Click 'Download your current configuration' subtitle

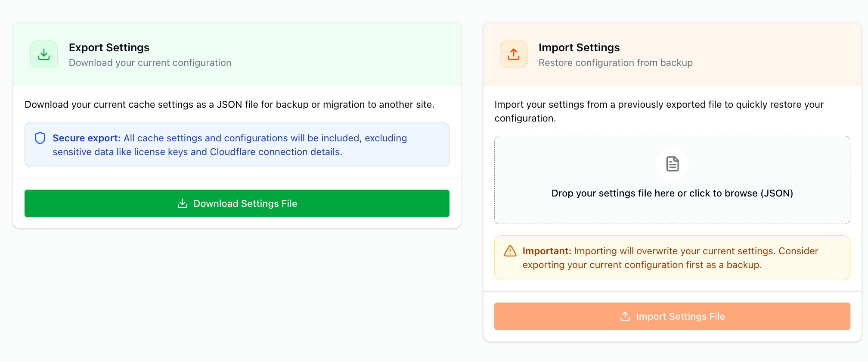[x=150, y=63]
